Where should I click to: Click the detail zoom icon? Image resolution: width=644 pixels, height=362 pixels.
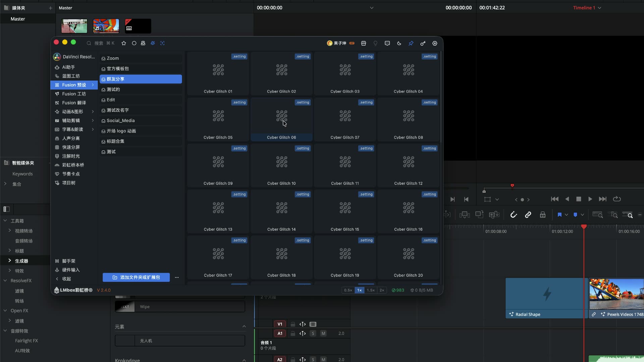(613, 215)
